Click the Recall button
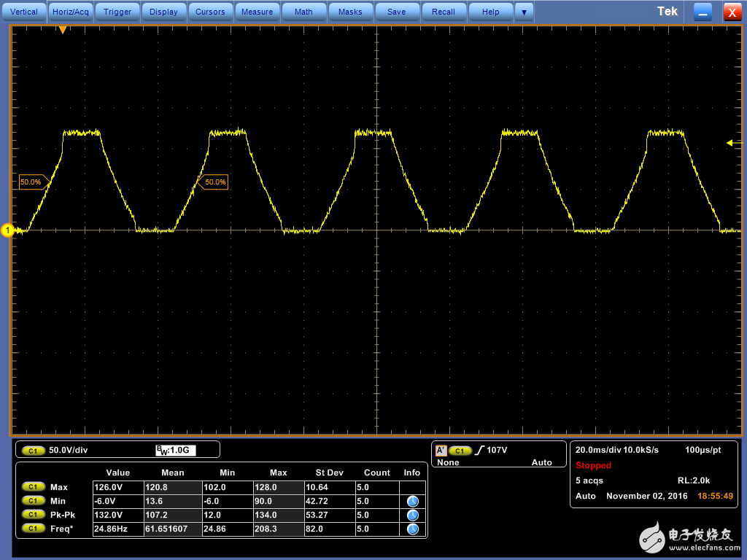Image resolution: width=747 pixels, height=560 pixels. (x=443, y=12)
